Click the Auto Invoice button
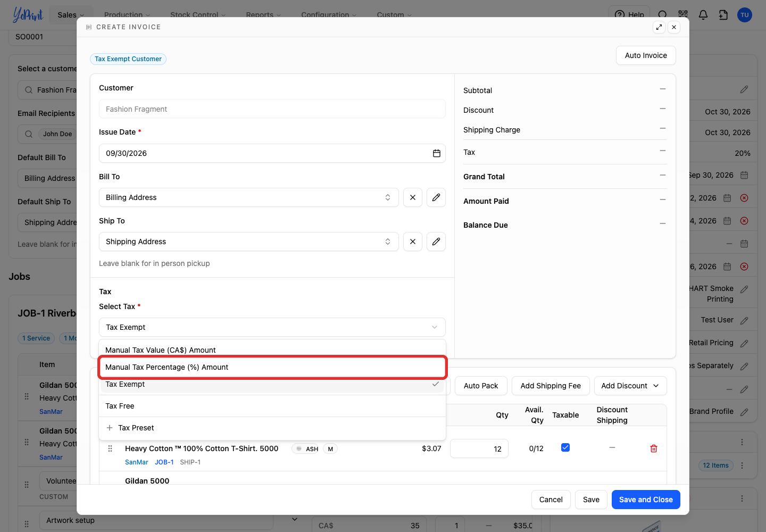 646,55
